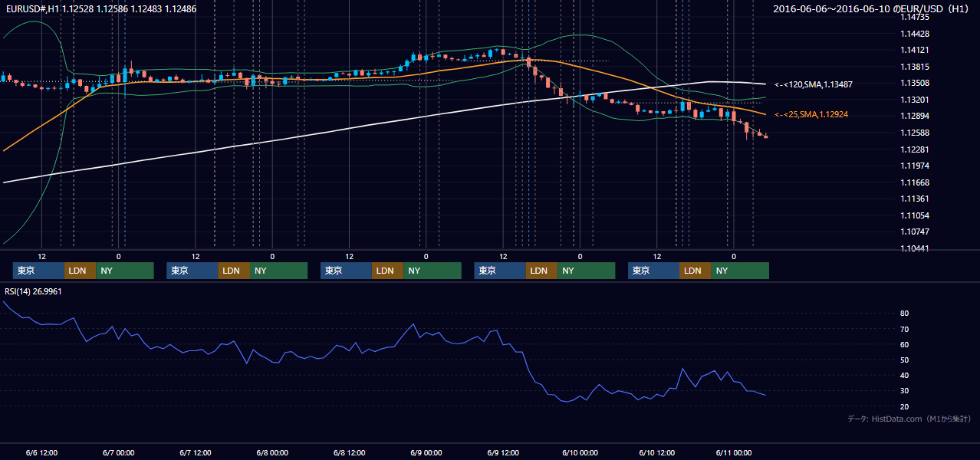Click the RSI scale value 20
The height and width of the screenshot is (460, 980).
coord(905,406)
